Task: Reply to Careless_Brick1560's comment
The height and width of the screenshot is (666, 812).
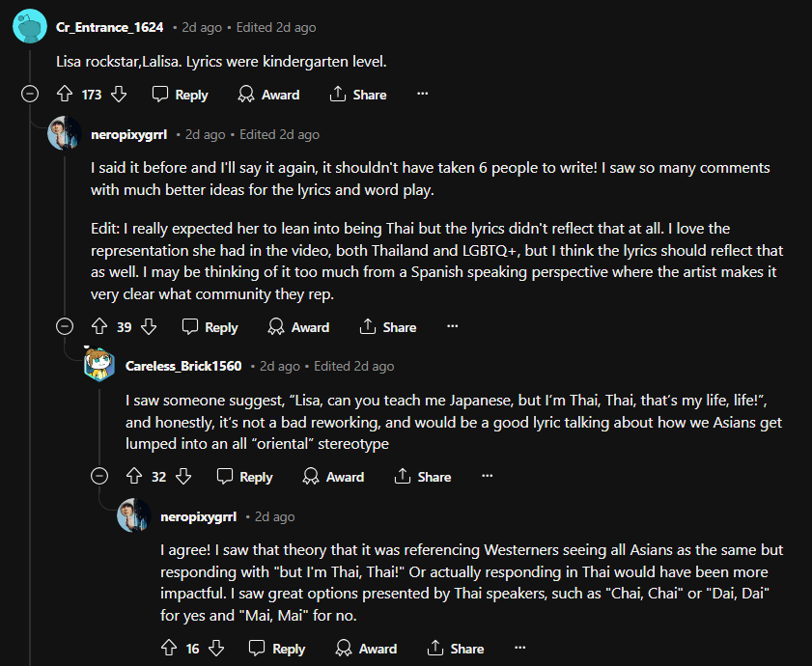Action: tap(244, 477)
